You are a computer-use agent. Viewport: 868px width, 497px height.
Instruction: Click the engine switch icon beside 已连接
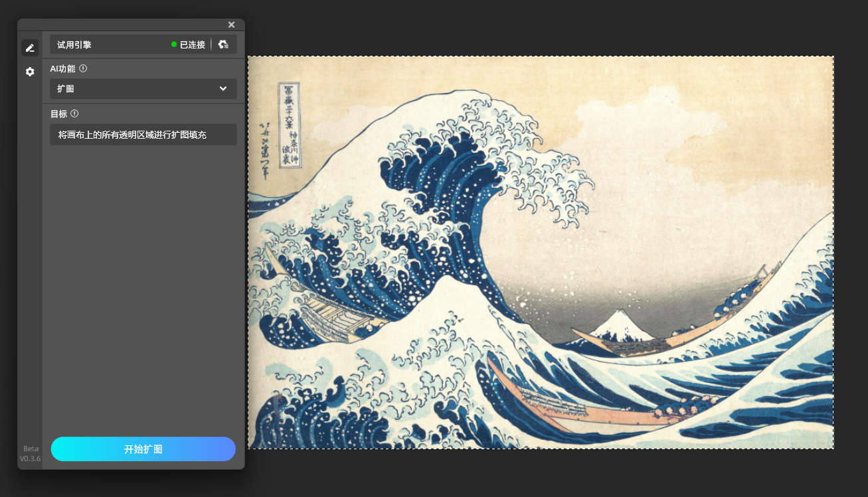(x=224, y=44)
